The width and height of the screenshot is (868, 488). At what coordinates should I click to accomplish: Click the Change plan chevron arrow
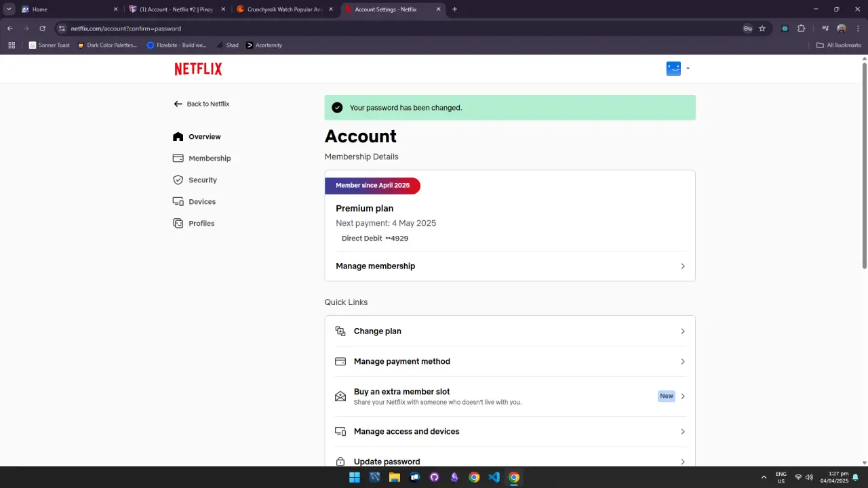pos(683,331)
